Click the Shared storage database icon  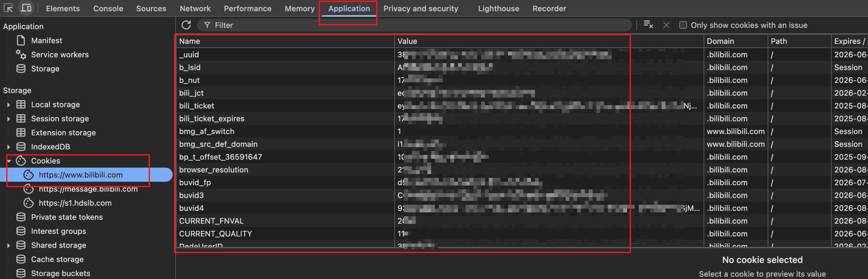tap(21, 245)
